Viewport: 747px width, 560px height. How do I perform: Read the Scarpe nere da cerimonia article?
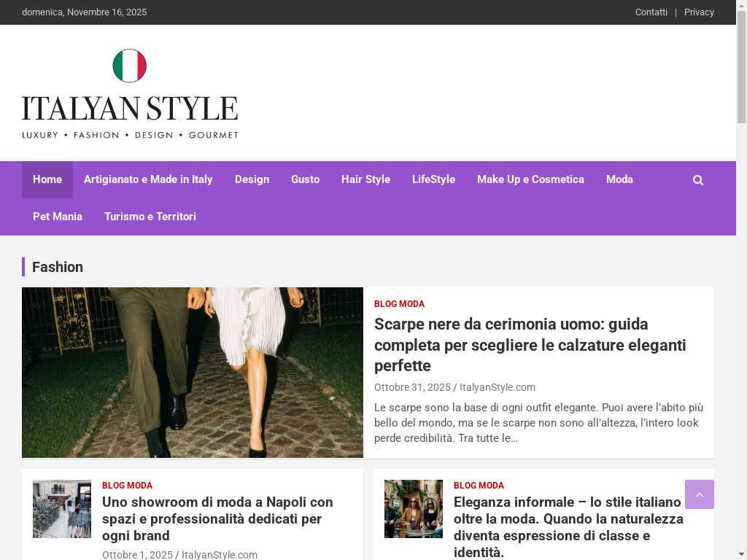[x=530, y=344]
